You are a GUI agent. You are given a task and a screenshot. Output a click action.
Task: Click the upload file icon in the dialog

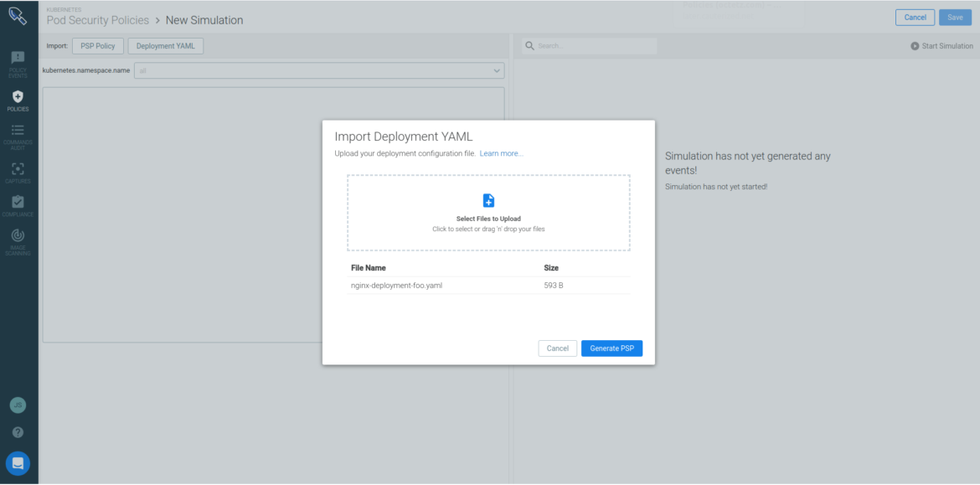pyautogui.click(x=489, y=201)
